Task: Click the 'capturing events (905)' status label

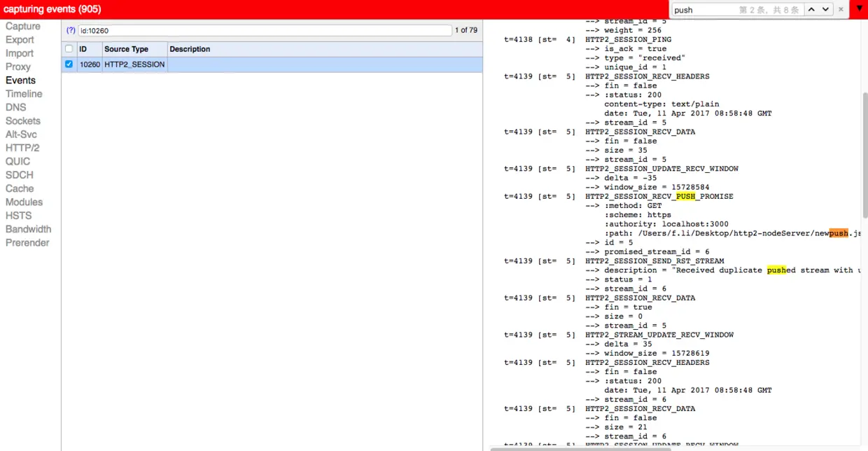Action: click(x=52, y=9)
